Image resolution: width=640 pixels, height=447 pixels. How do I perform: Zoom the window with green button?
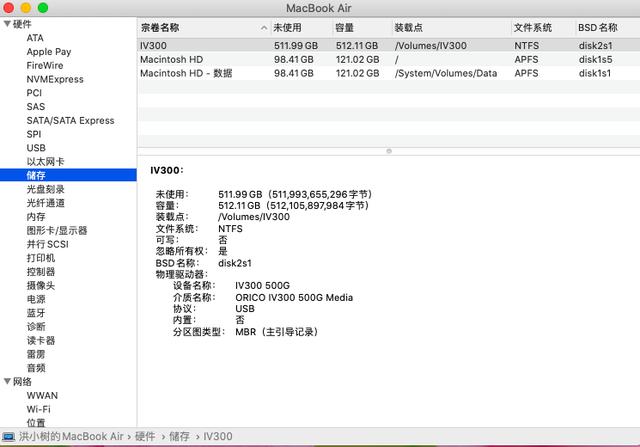pos(43,8)
